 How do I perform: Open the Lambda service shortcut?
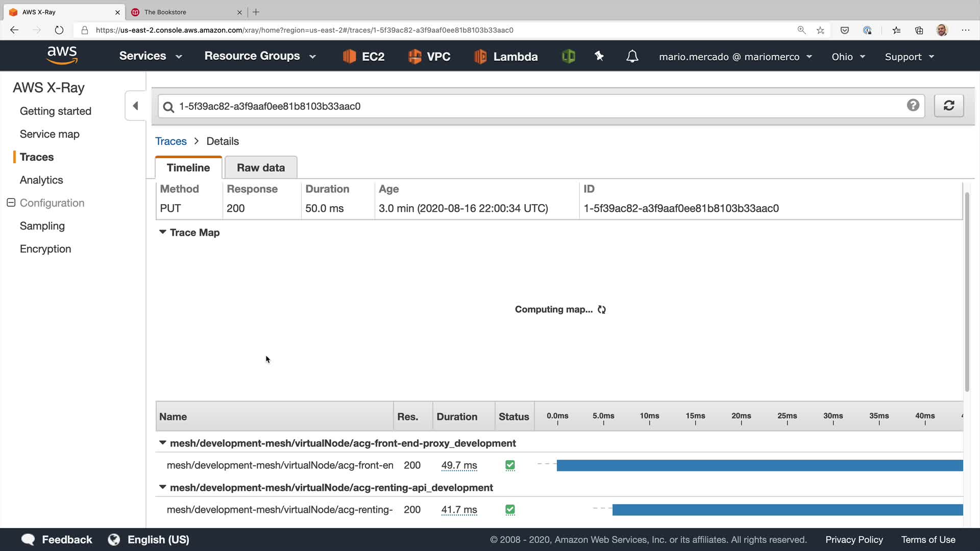coord(505,56)
